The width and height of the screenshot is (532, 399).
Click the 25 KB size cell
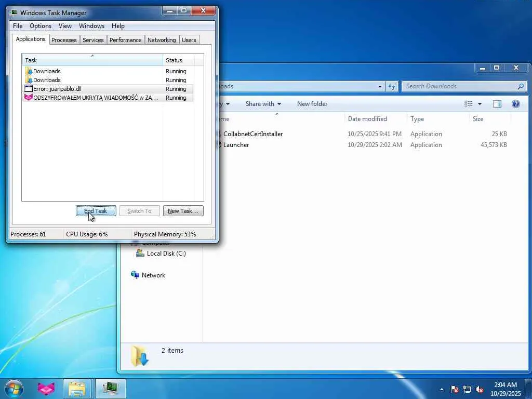pos(499,134)
